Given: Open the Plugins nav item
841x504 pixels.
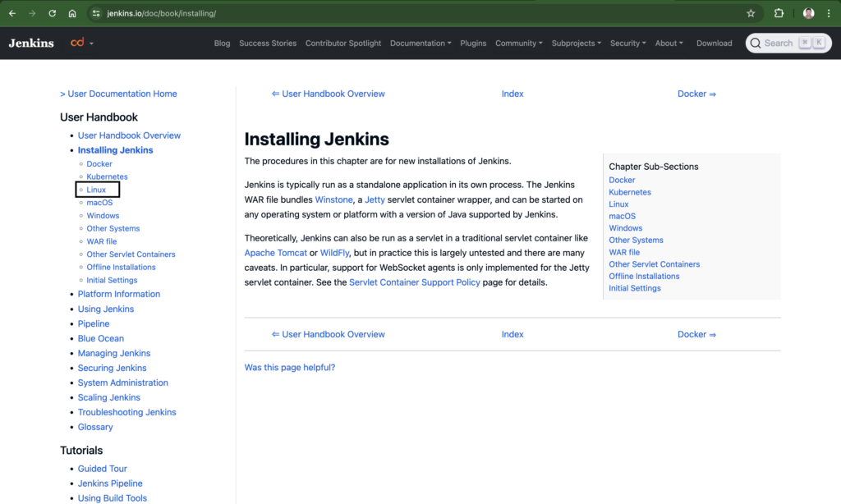Looking at the screenshot, I should (x=473, y=43).
